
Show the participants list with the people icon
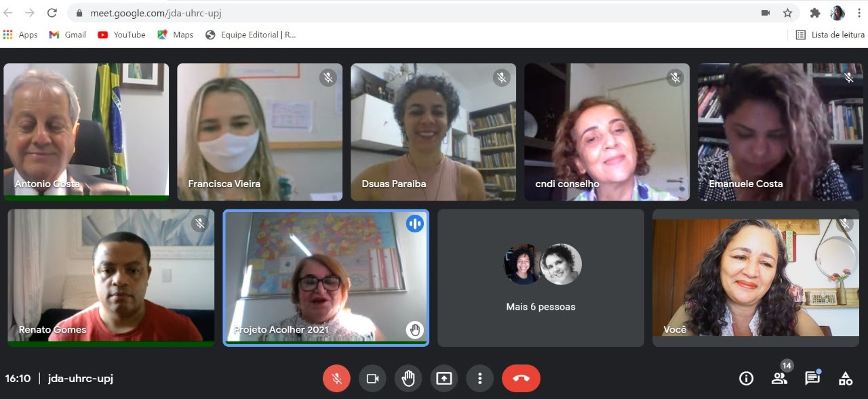[x=779, y=379]
